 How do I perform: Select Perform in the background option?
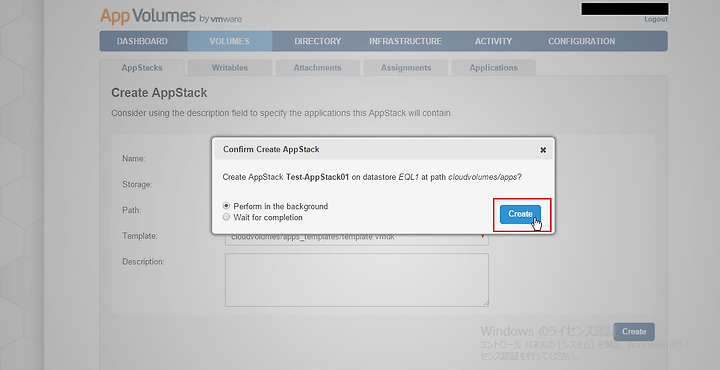click(x=226, y=206)
